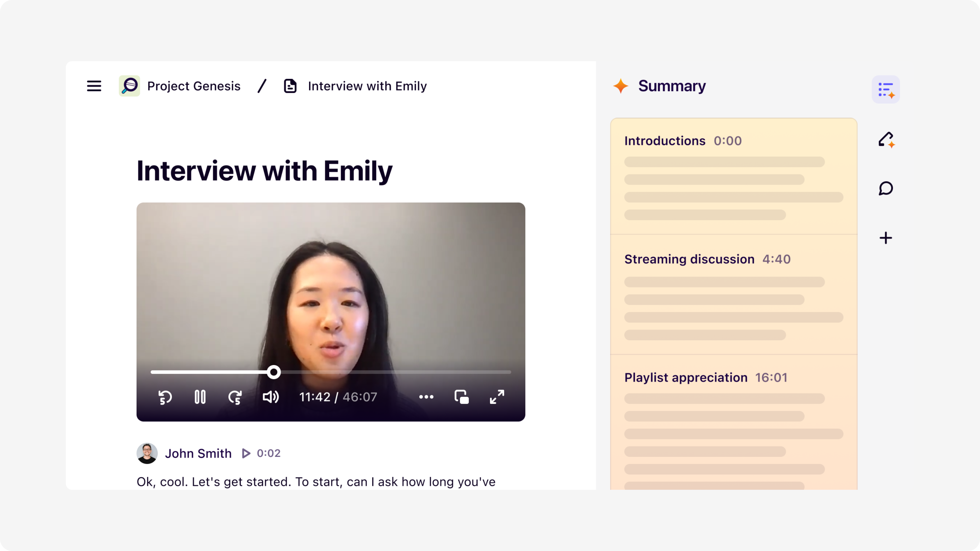The image size is (980, 551).
Task: Mute the video volume
Action: click(x=271, y=397)
